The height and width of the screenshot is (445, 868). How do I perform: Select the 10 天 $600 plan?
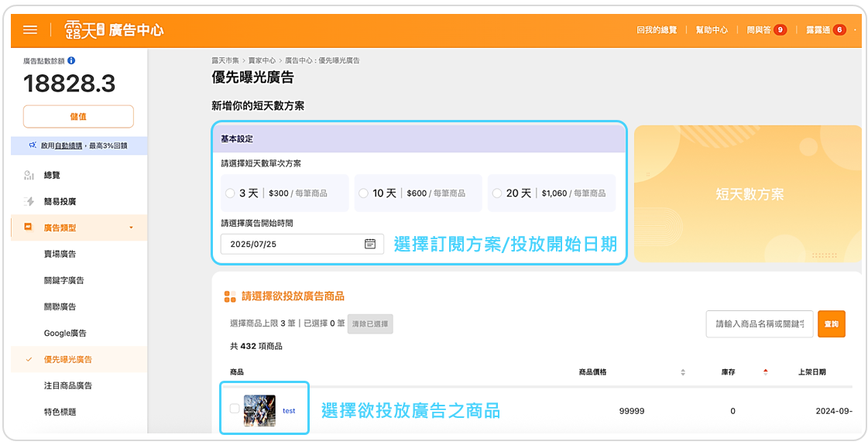coord(364,193)
